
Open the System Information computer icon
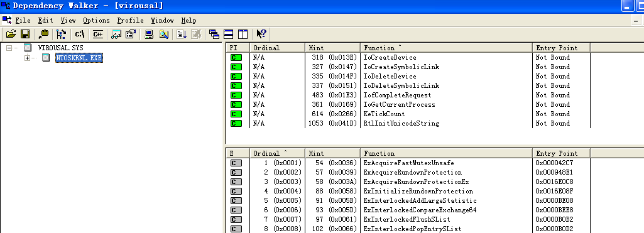(149, 34)
